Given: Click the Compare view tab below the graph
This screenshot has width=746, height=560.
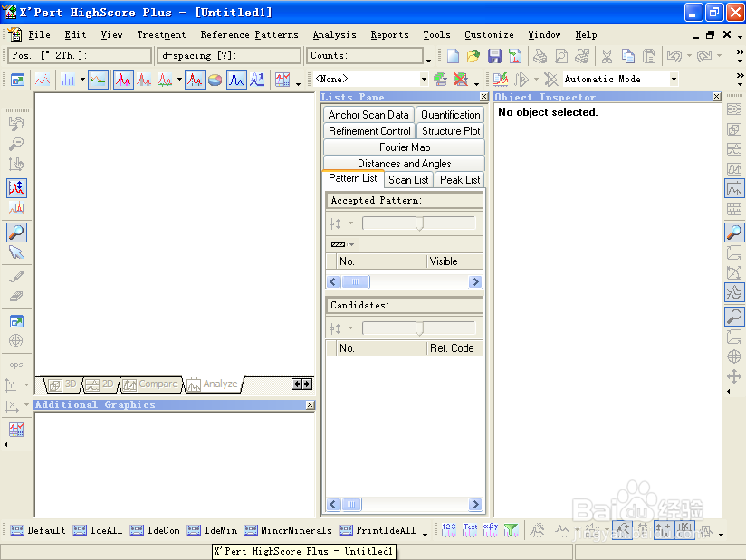Looking at the screenshot, I should (151, 384).
